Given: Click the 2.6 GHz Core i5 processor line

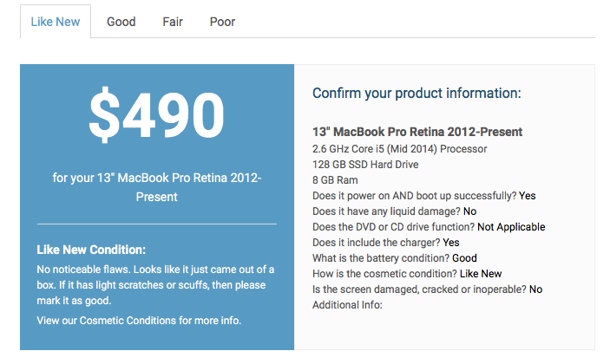Looking at the screenshot, I should pos(399,149).
